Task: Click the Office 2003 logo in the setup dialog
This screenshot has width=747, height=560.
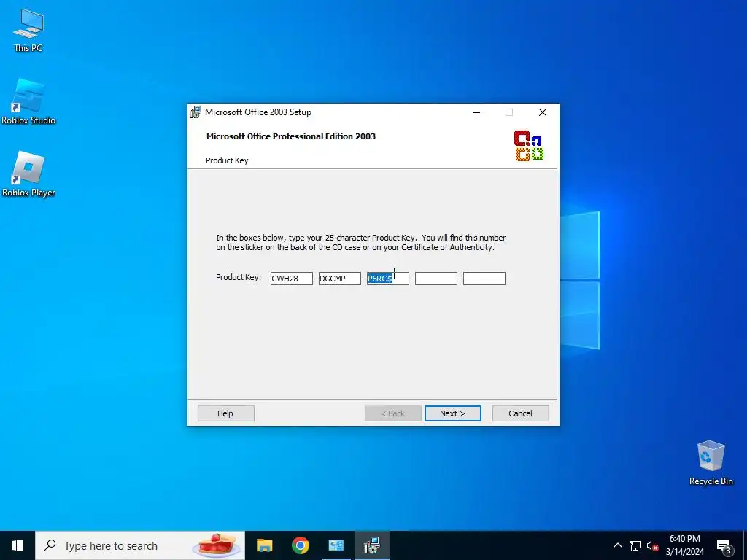Action: 529,146
